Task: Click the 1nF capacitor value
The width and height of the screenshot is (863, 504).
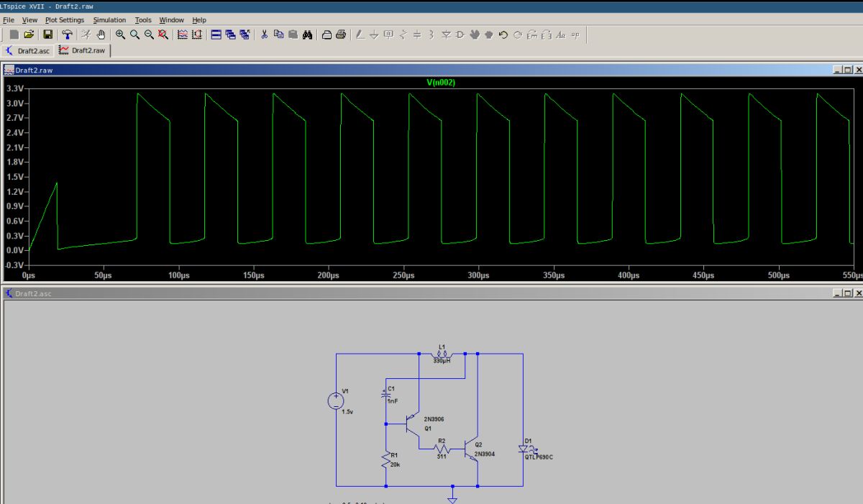Action: (392, 401)
